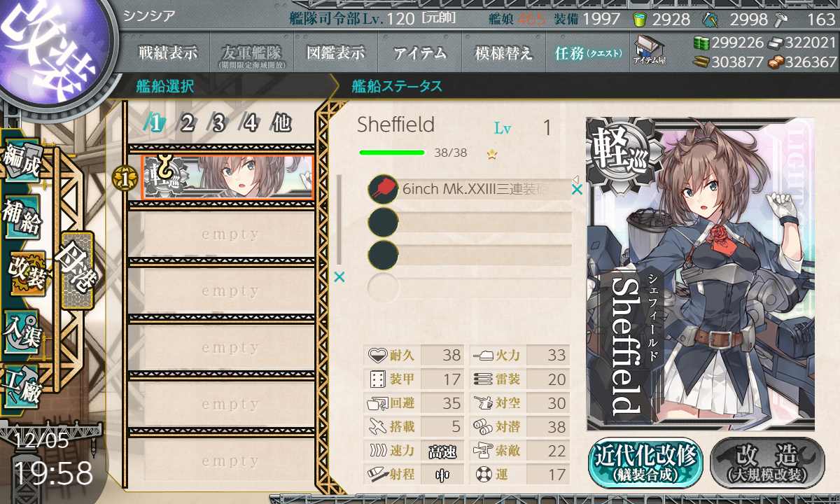This screenshot has height=504, width=840.
Task: Open the 補給 (Supply) sidebar icon
Action: (22, 218)
